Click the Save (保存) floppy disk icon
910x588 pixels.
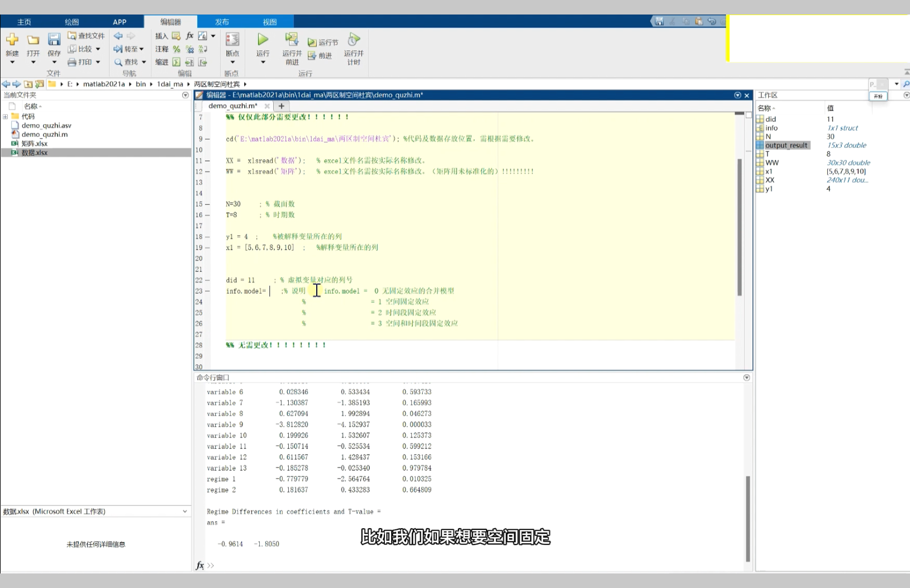coord(54,40)
